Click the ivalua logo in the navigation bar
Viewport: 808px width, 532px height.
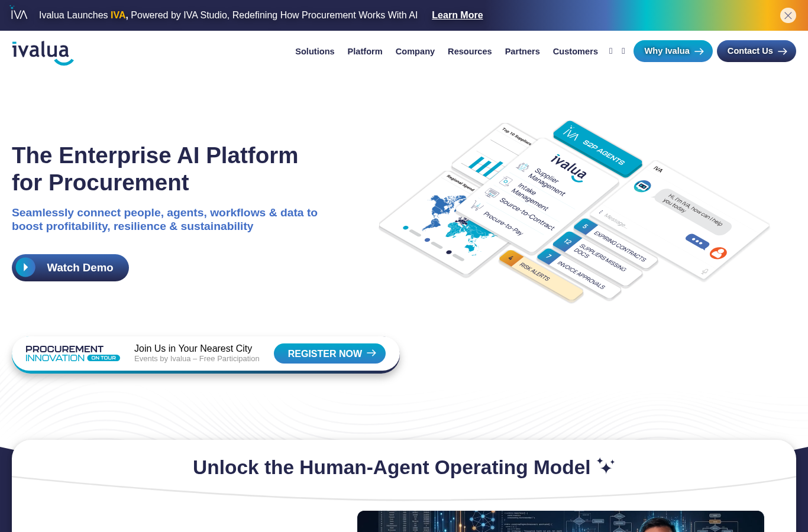[43, 53]
